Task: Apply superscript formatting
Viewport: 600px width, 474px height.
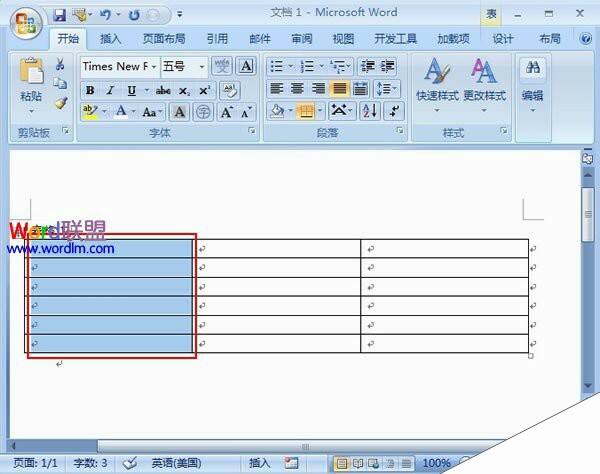Action: (x=205, y=91)
